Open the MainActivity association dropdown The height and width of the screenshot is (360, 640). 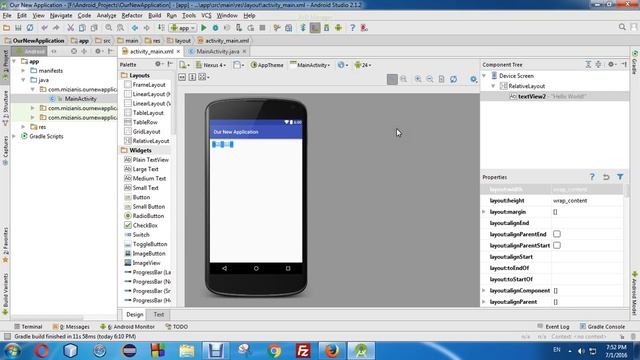click(310, 65)
